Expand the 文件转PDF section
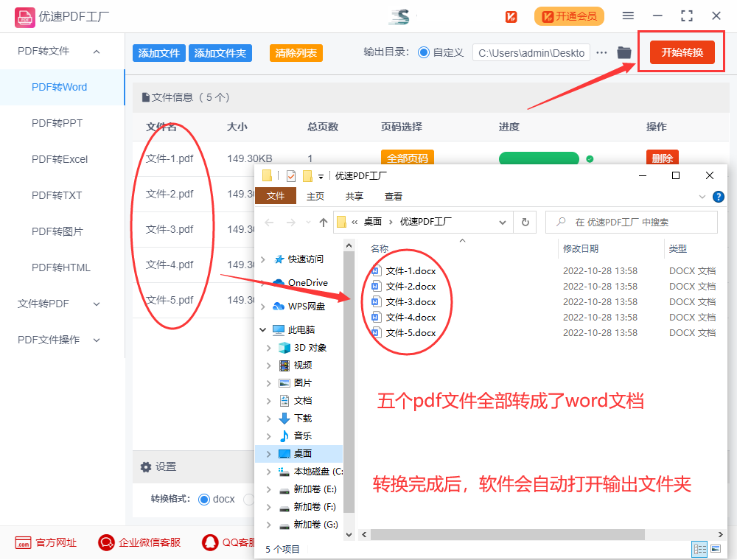 coord(97,304)
